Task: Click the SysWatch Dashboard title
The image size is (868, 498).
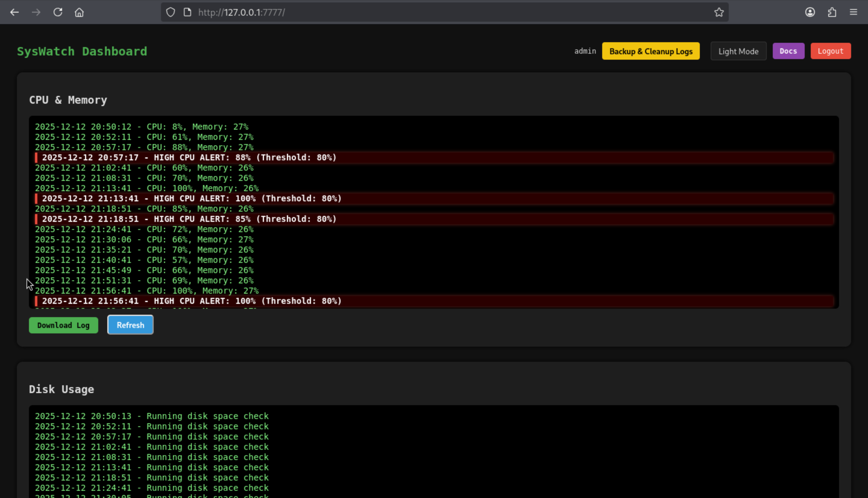Action: tap(82, 51)
